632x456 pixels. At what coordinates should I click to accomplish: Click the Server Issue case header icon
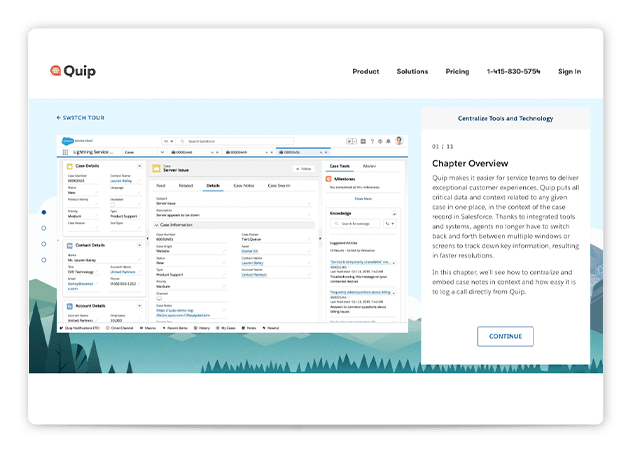click(x=156, y=169)
